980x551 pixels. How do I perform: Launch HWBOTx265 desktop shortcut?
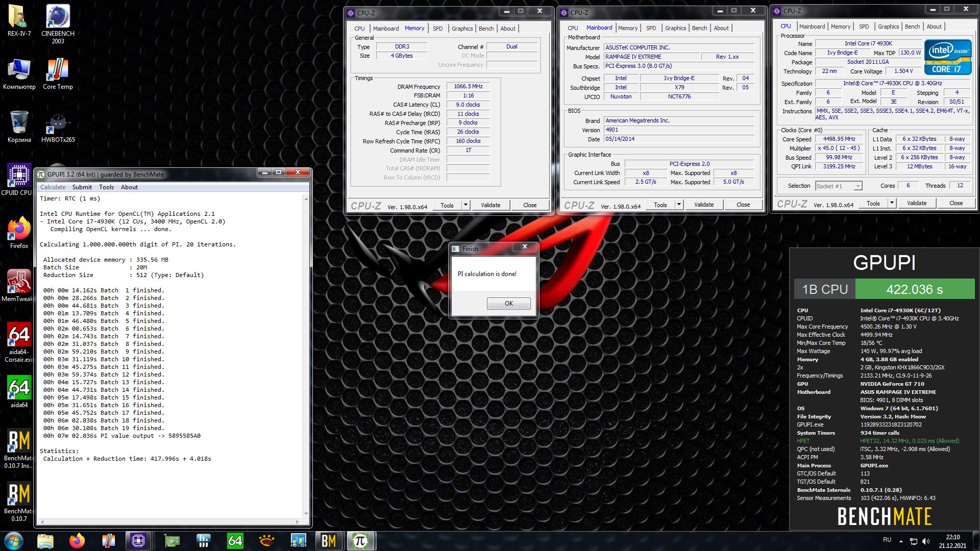[58, 127]
